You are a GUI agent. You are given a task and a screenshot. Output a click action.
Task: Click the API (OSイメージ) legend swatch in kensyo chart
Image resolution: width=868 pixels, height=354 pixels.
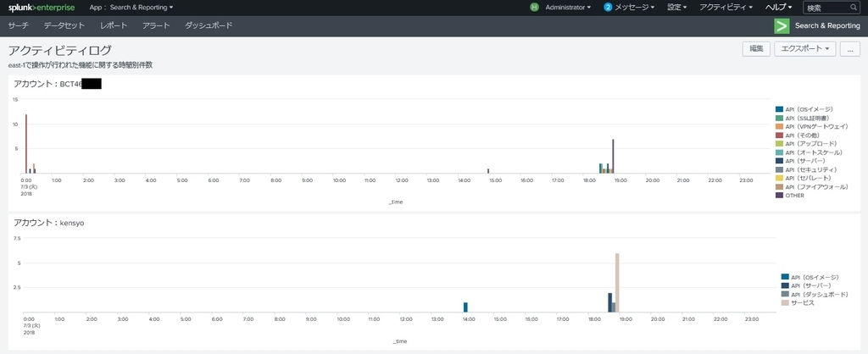(x=785, y=277)
